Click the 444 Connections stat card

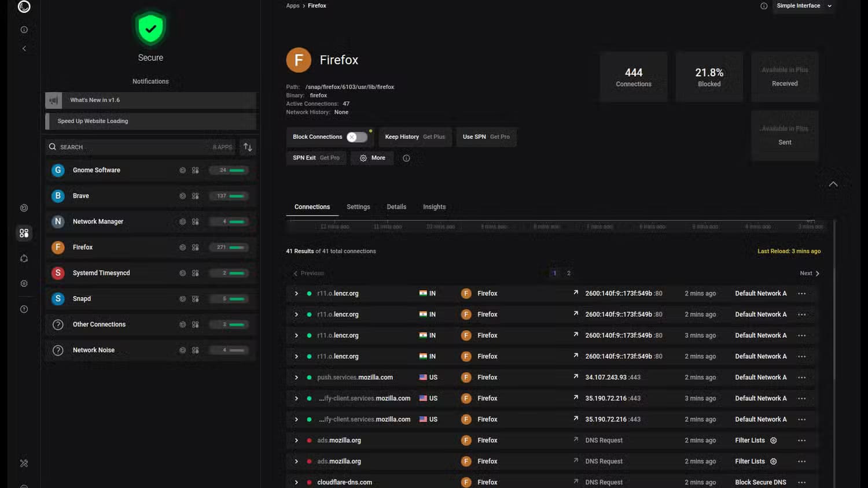coord(634,77)
